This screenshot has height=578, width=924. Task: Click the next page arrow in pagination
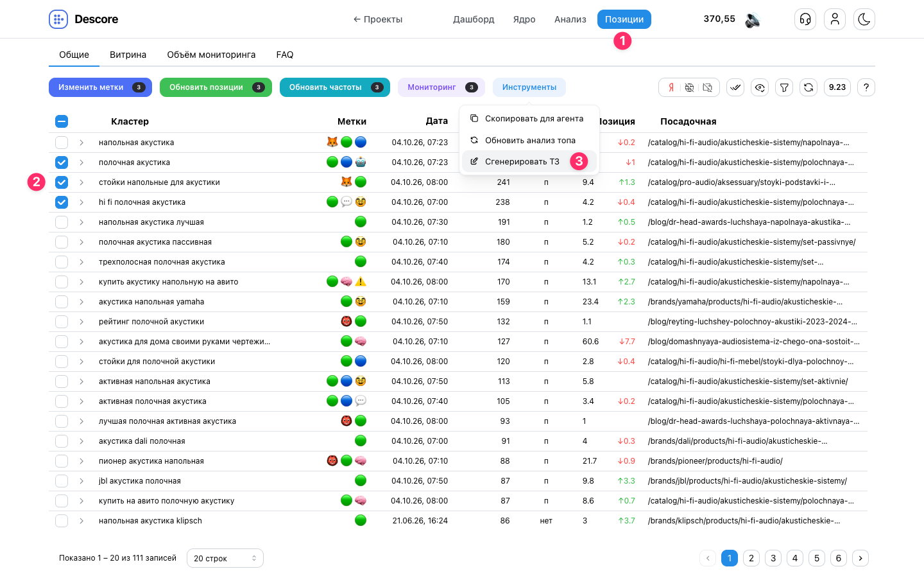tap(860, 558)
